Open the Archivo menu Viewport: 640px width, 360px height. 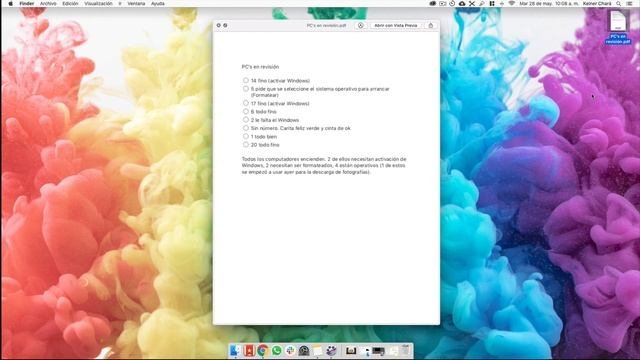(x=48, y=4)
